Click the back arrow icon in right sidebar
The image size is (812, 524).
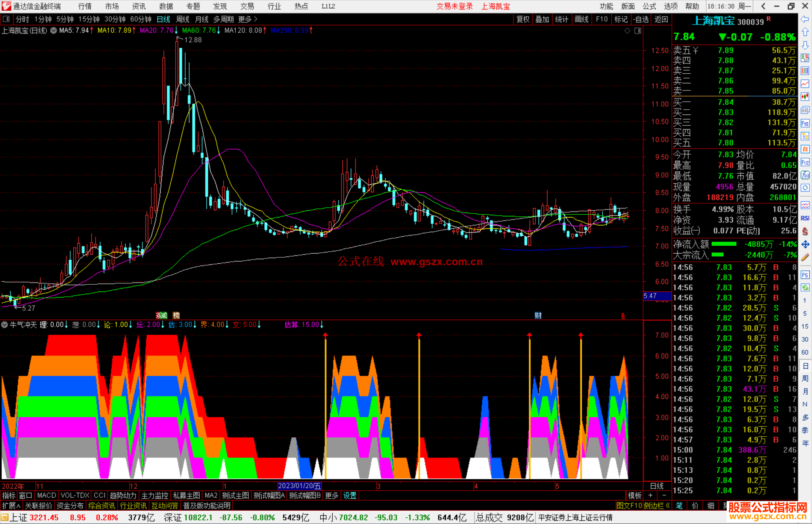click(805, 19)
